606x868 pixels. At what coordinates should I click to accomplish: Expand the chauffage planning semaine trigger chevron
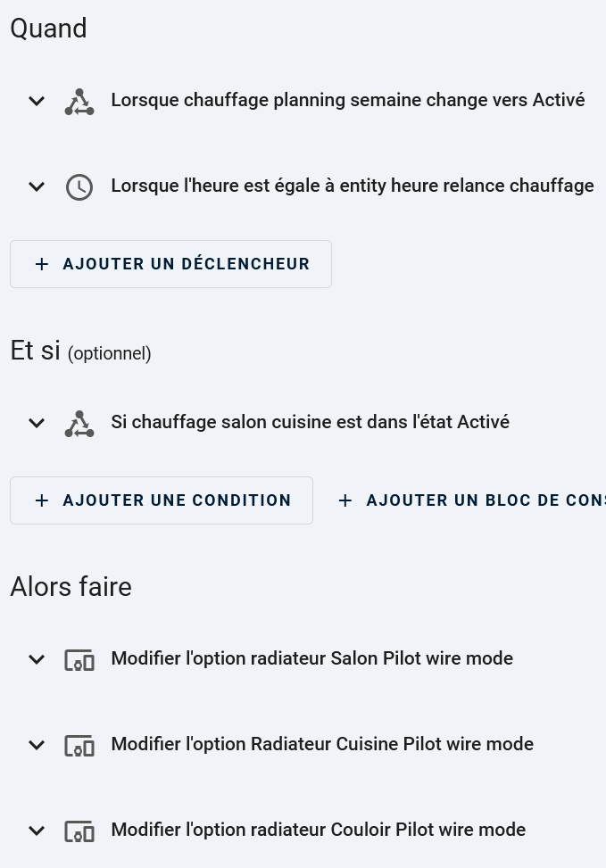pos(37,101)
